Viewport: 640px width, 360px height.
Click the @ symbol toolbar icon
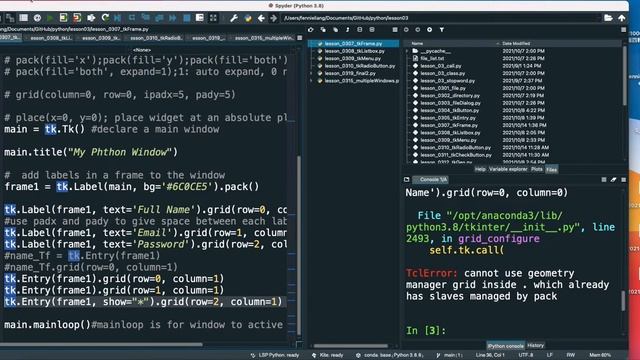pyautogui.click(x=37, y=18)
